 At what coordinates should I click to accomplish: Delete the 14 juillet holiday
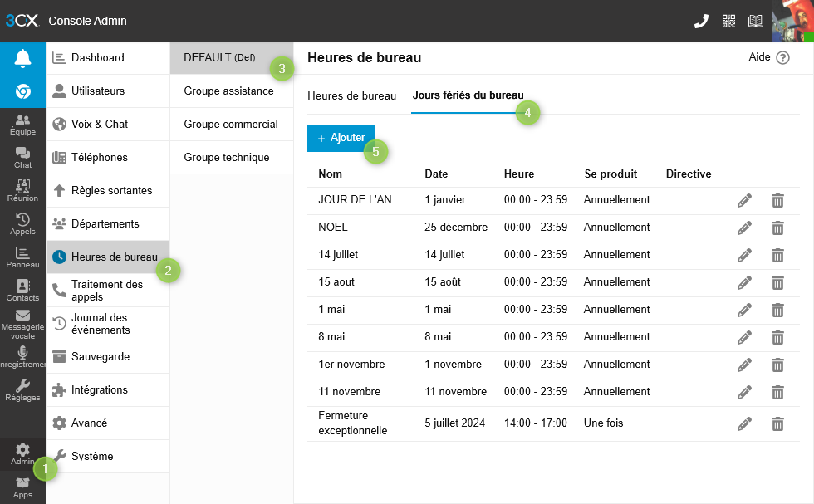(x=777, y=255)
